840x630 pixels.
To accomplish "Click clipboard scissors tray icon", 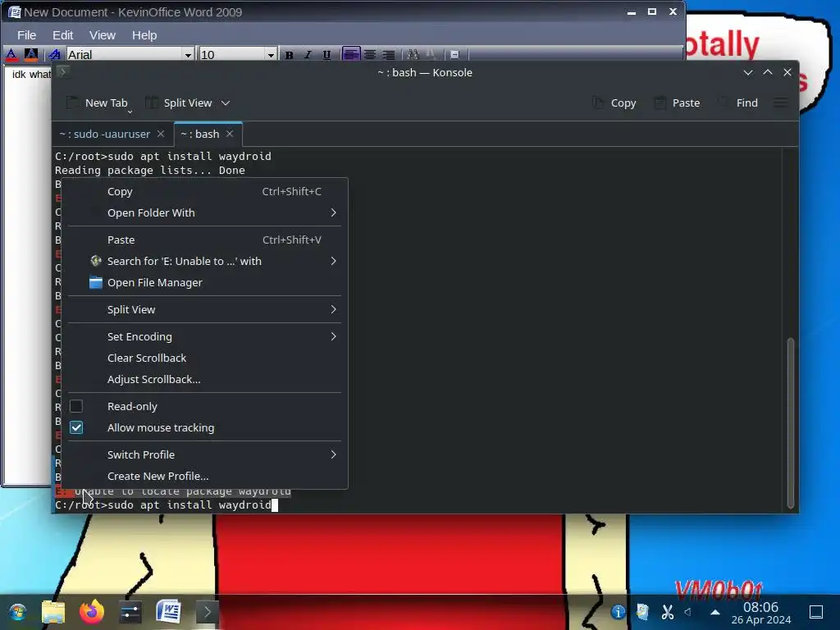I will click(x=667, y=612).
